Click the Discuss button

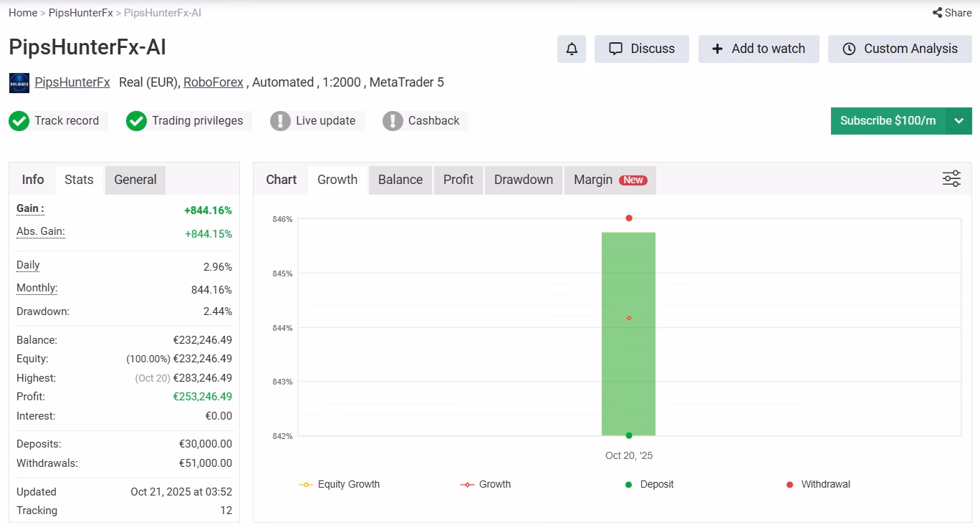tap(642, 49)
